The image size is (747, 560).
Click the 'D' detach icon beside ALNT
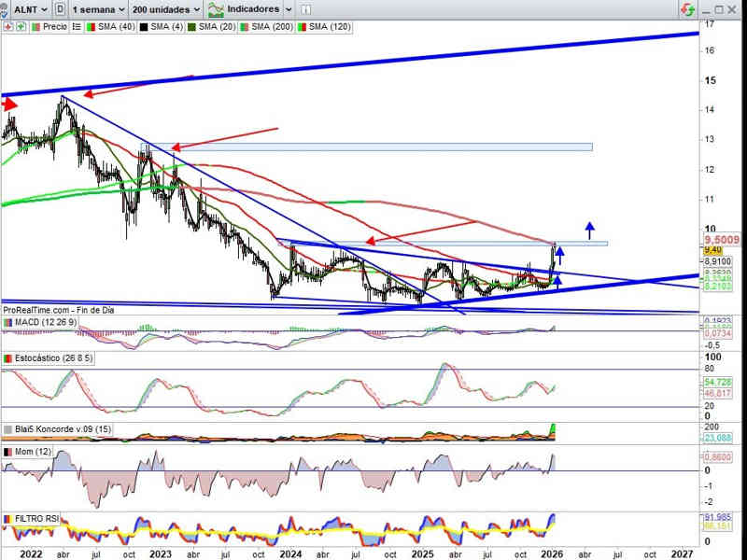[61, 9]
